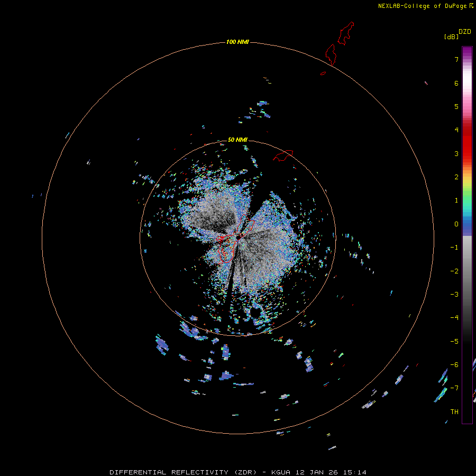
Task: Click the -2 dB tick label on the legend
Action: [x=454, y=271]
